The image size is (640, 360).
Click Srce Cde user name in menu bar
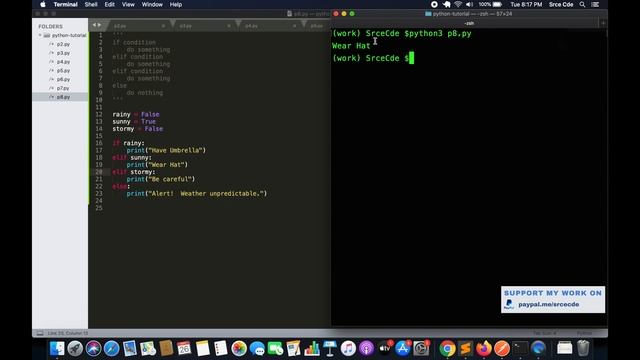click(561, 4)
